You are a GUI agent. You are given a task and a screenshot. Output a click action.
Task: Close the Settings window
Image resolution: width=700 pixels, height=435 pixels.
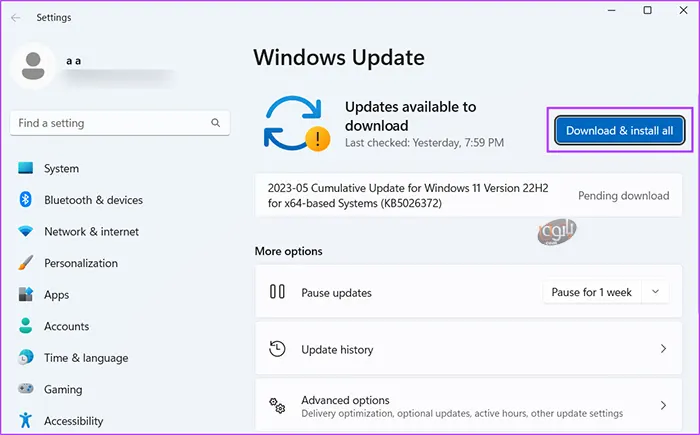point(683,10)
